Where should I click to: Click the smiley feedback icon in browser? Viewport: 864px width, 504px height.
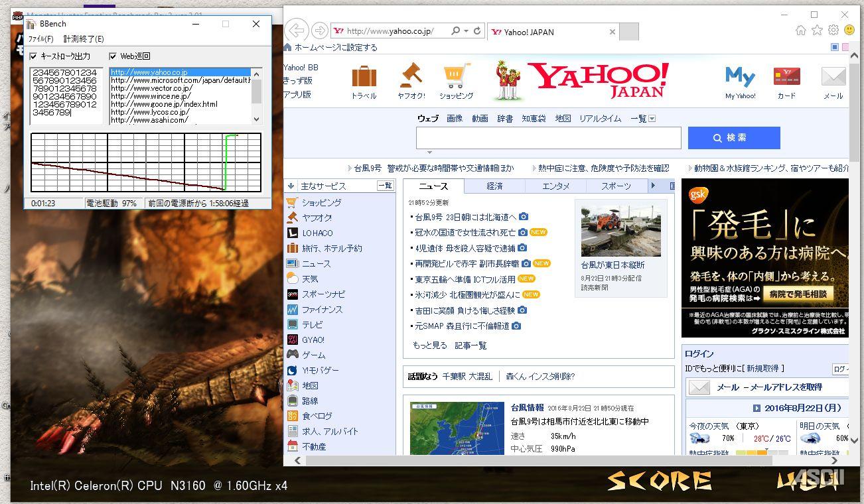coord(849,31)
